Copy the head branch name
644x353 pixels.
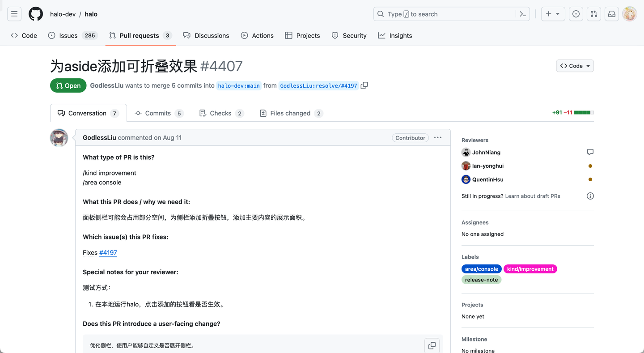364,85
